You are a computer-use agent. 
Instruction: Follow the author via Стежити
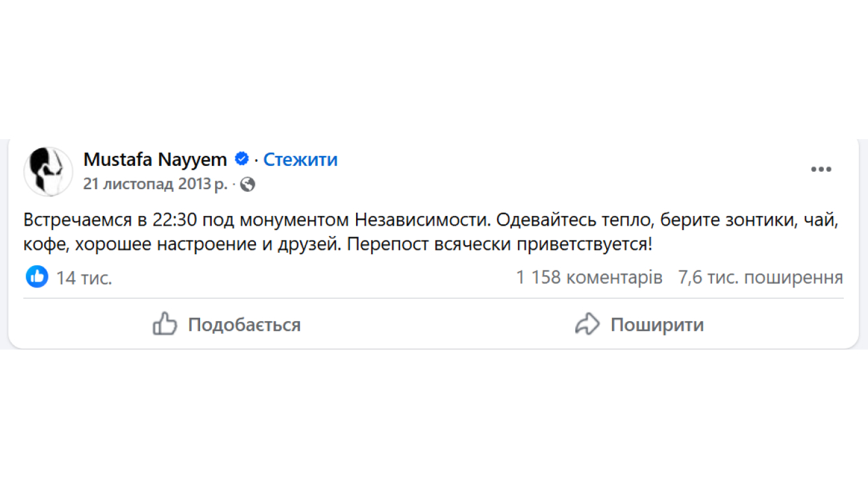tap(300, 159)
